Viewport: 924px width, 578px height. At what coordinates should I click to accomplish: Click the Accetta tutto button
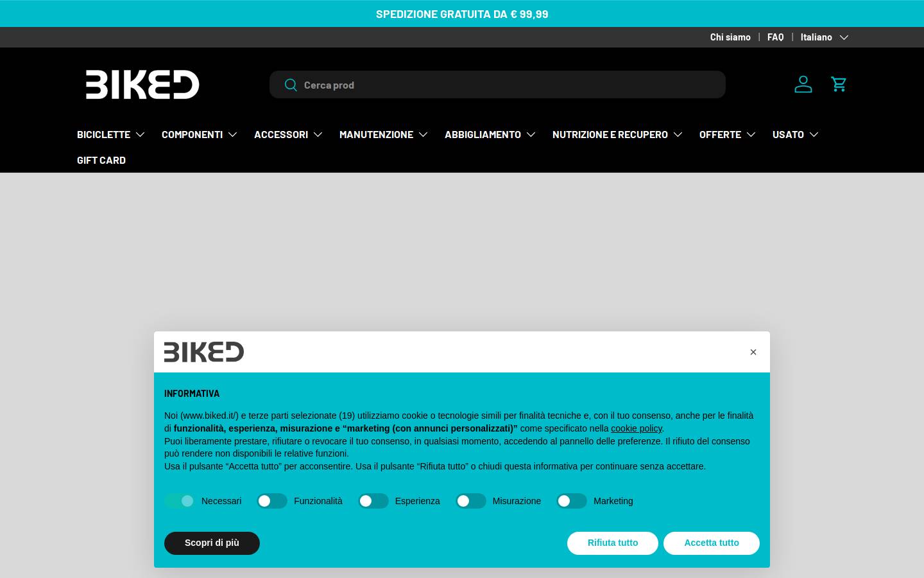click(x=712, y=543)
